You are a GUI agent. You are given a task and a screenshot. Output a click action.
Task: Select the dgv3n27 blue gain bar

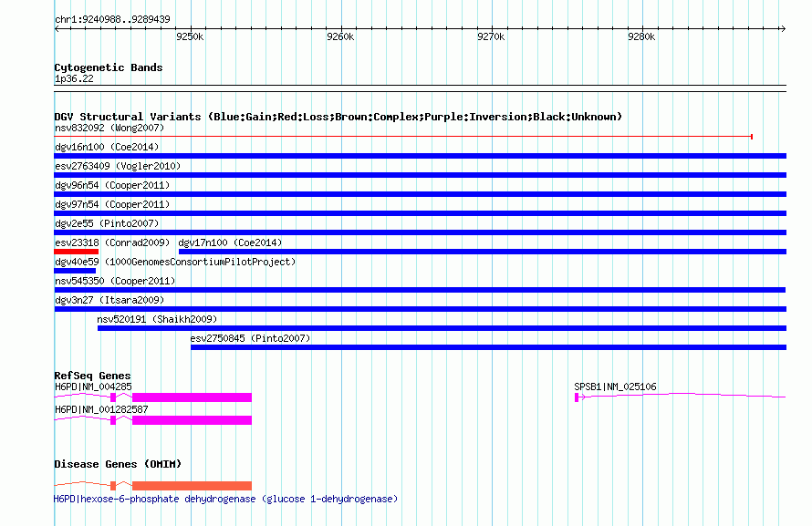click(x=420, y=309)
